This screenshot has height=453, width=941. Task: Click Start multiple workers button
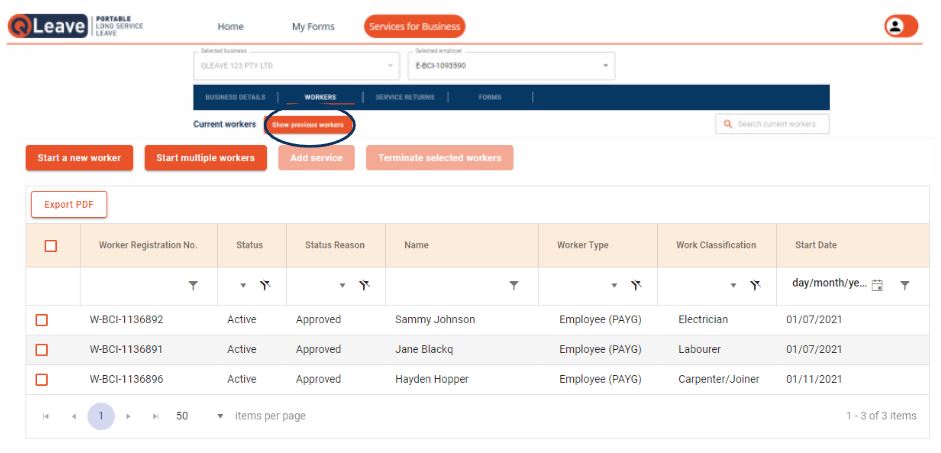pos(205,158)
